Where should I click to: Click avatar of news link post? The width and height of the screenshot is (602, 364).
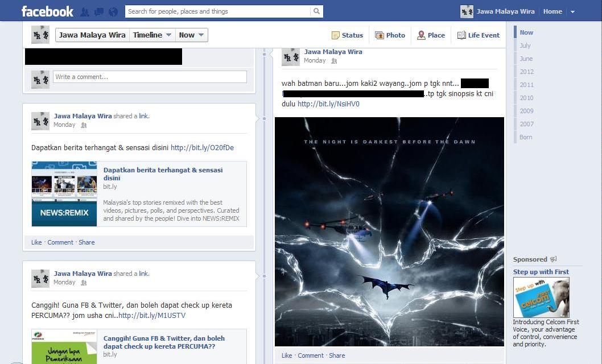40,121
